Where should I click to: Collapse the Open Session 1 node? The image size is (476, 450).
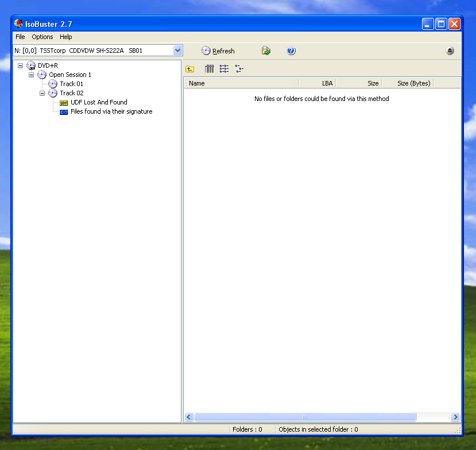[x=31, y=75]
